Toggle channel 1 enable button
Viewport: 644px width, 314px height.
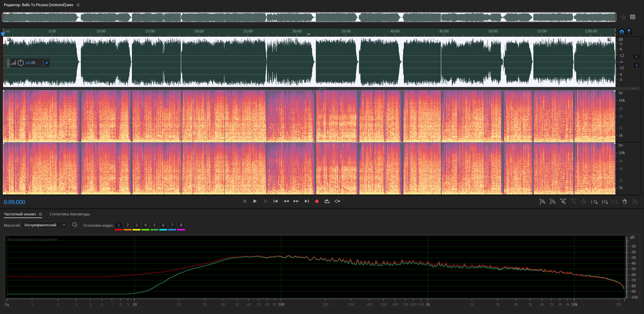coord(636,57)
